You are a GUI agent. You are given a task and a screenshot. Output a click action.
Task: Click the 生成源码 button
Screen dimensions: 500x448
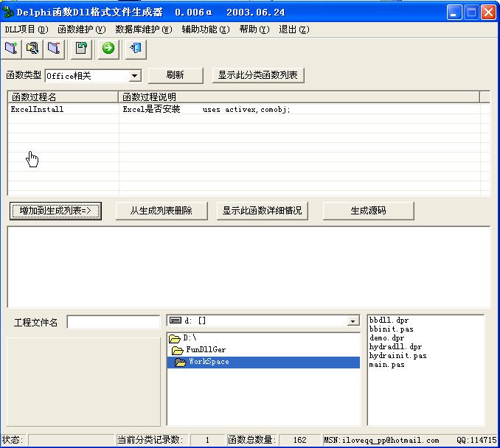click(368, 211)
